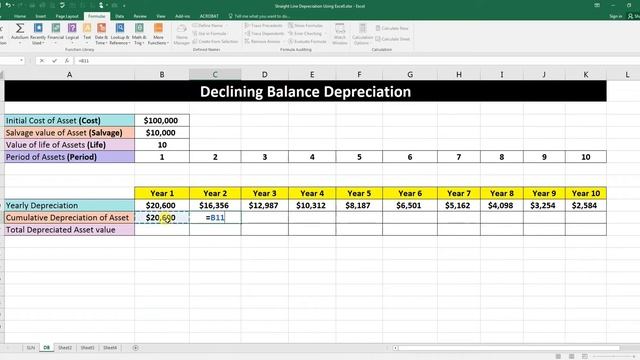Select 'Total Depreciated Asset value' label cell
The image size is (640, 360).
[69, 230]
